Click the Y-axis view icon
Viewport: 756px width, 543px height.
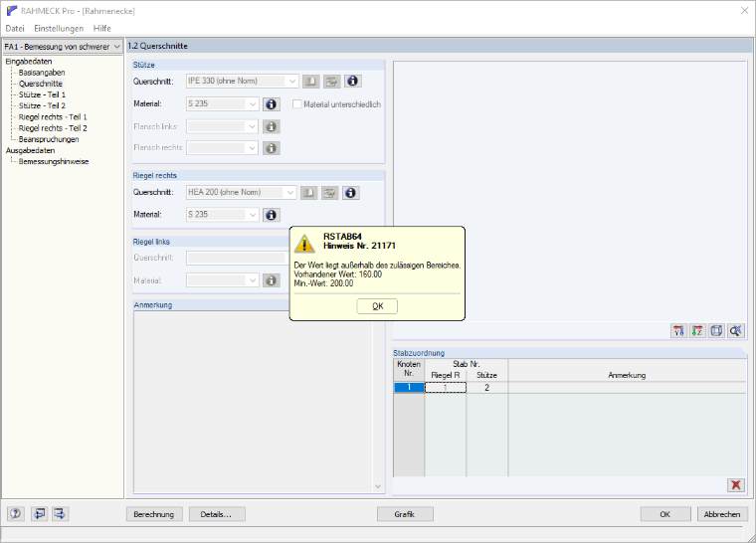tap(678, 331)
